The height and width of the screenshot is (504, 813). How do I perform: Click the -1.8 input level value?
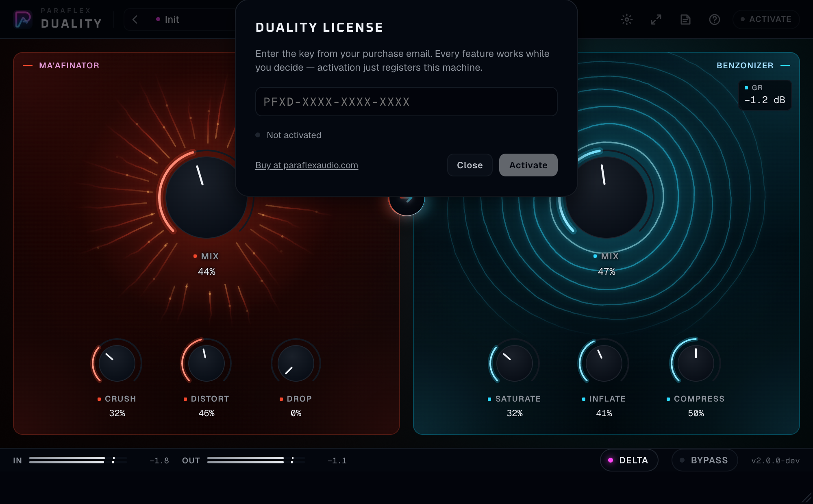(x=159, y=461)
